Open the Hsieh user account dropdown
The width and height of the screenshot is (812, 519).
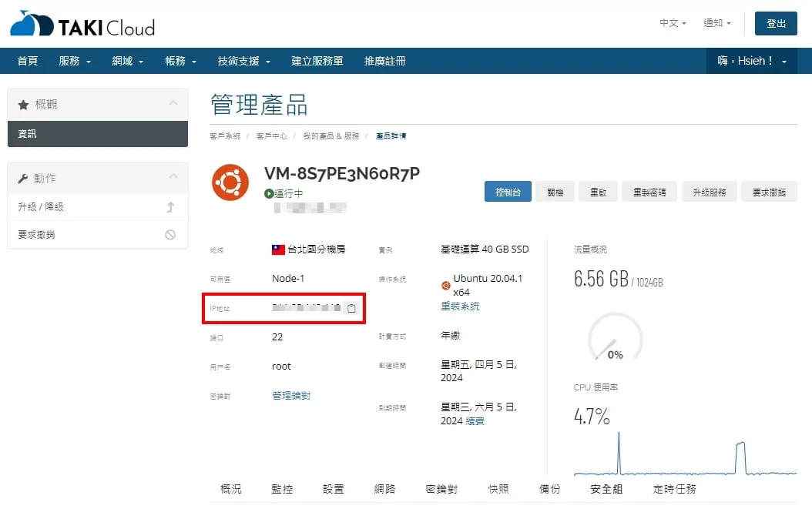point(752,61)
